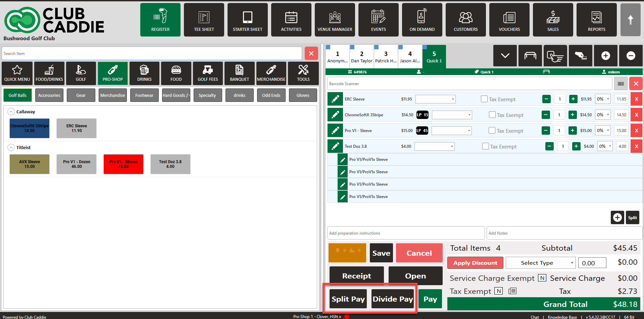Screen dimensions: 644x319
Task: Check Tax Exempt for ERC Sleeve
Action: (484, 99)
